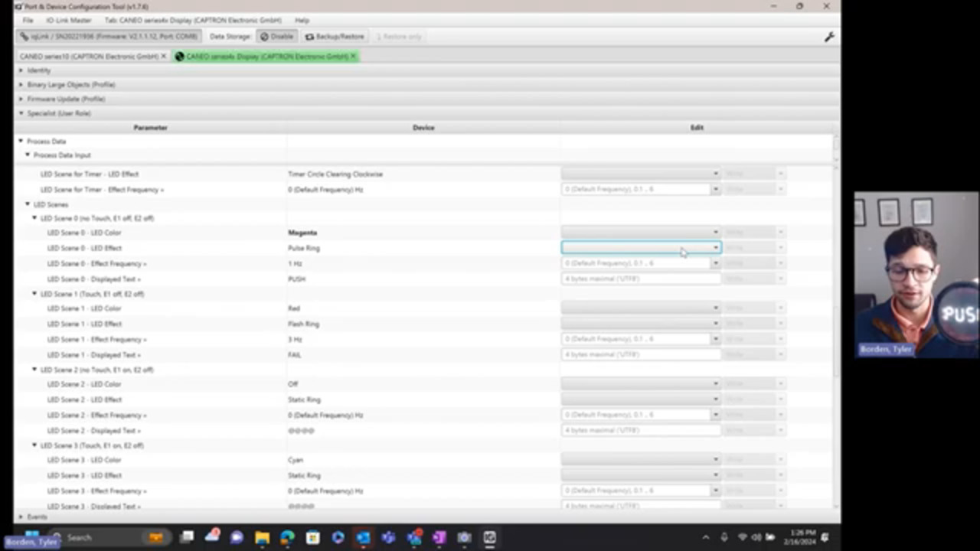This screenshot has height=551, width=980.
Task: Open the IO-Link Master menu
Action: (x=68, y=20)
